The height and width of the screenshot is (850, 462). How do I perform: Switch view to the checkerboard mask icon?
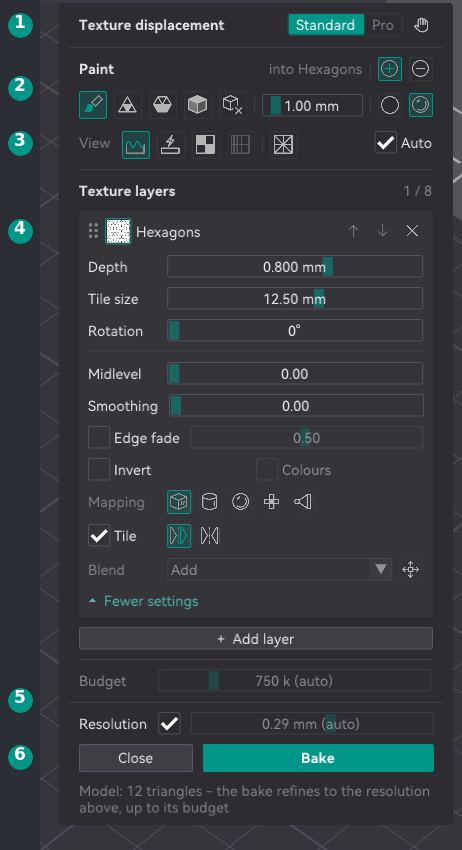(x=206, y=145)
